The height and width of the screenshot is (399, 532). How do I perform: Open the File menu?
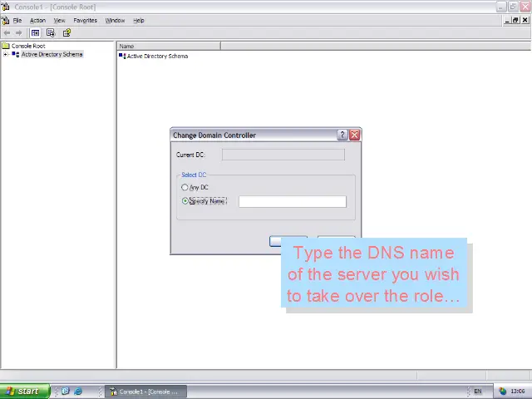(x=17, y=20)
